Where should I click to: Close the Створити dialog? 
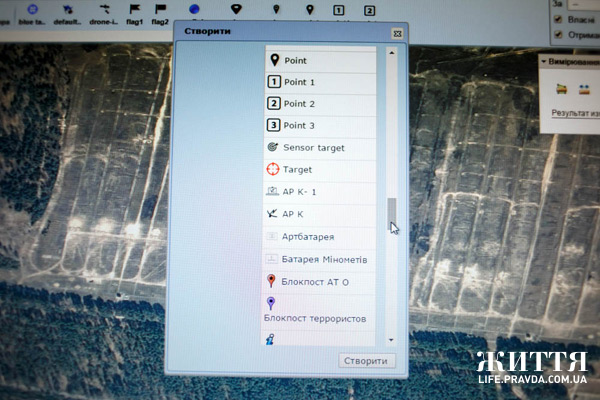click(x=396, y=33)
